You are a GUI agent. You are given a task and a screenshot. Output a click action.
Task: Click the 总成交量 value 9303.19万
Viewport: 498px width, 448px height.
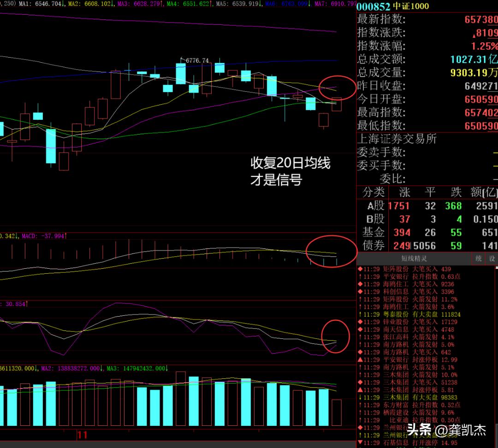pos(474,72)
